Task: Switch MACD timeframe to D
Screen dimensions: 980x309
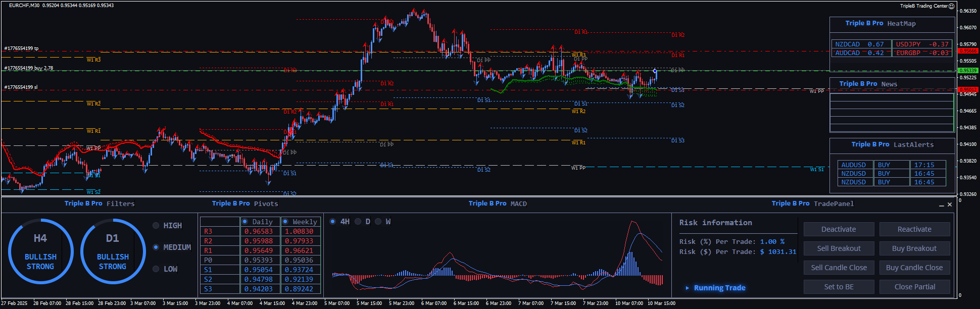Action: pyautogui.click(x=358, y=222)
